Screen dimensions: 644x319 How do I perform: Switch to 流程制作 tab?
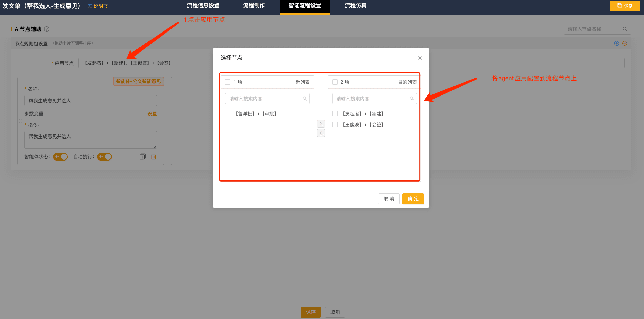[254, 6]
